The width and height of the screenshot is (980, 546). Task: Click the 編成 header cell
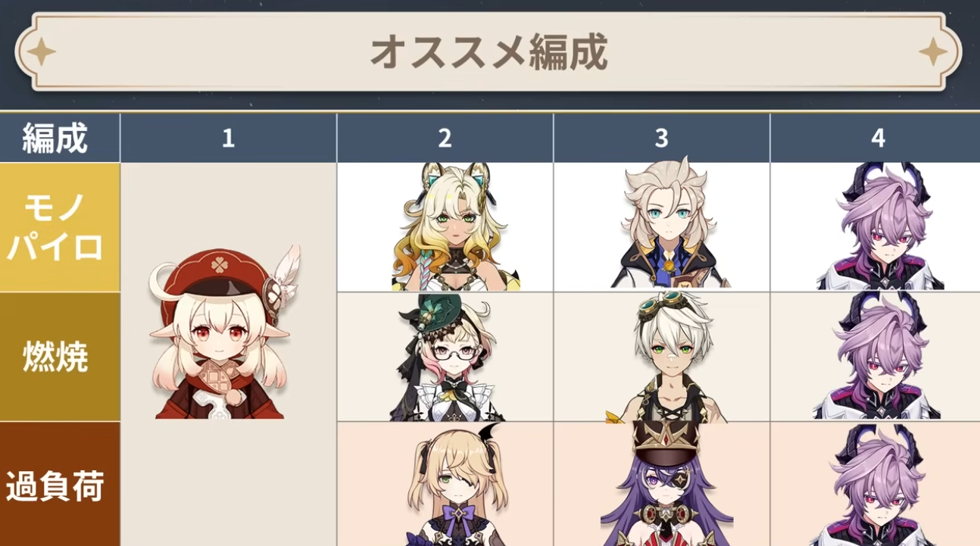pyautogui.click(x=60, y=138)
